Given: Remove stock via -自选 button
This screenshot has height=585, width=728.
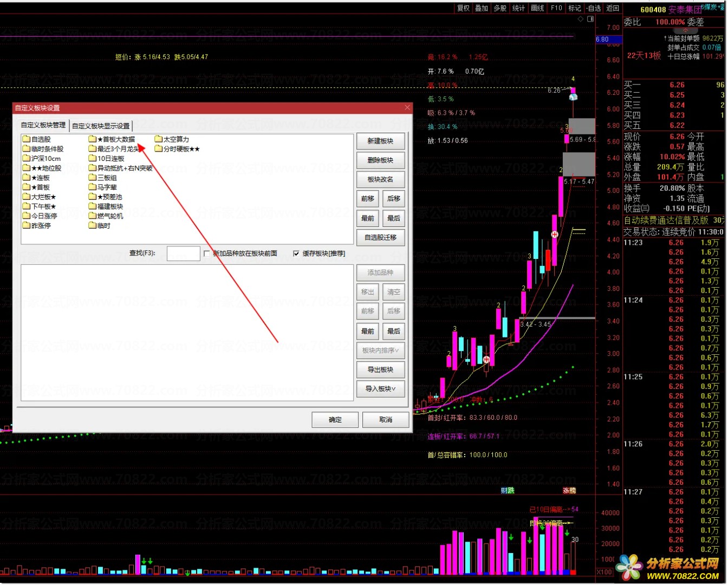Looking at the screenshot, I should point(594,8).
